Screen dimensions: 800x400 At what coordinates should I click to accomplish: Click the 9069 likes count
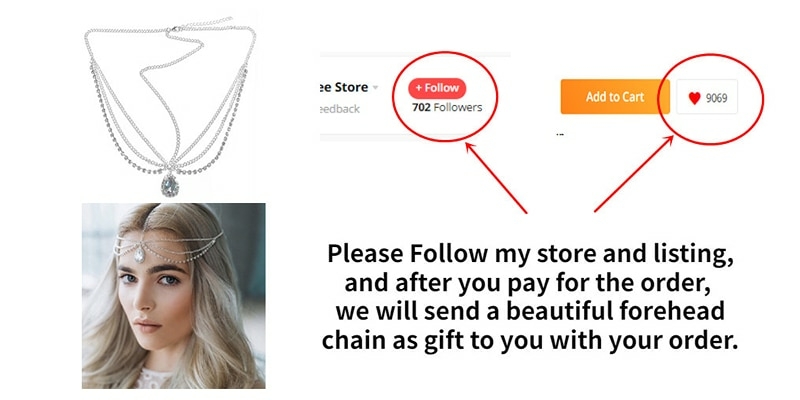[716, 98]
